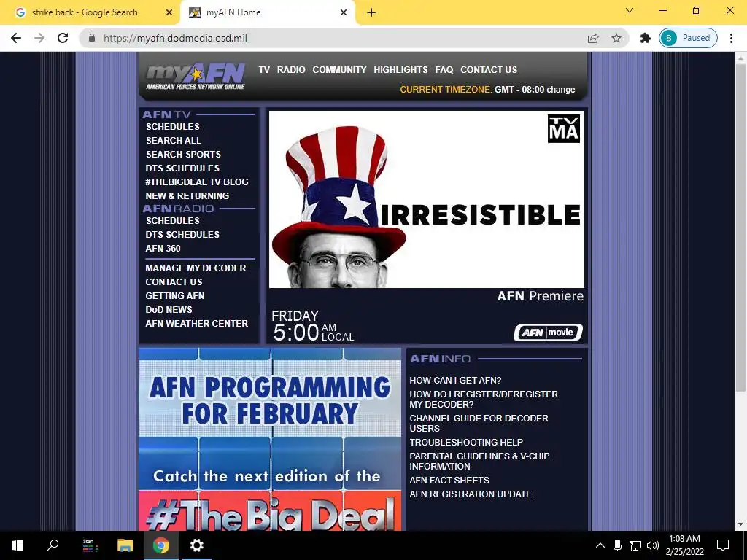Open PARENTAL GUIDELINES & V-CHIP INFORMATION link
Image resolution: width=747 pixels, height=560 pixels.
pos(479,462)
